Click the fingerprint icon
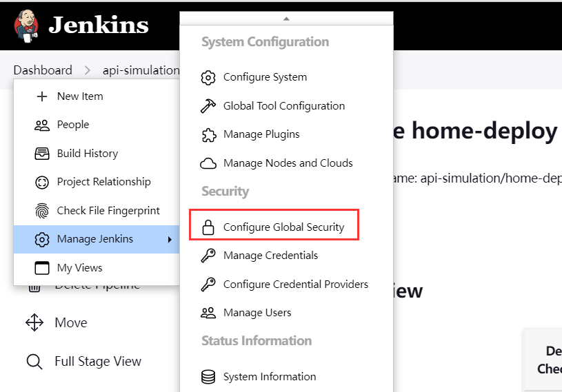The image size is (562, 392). 42,211
